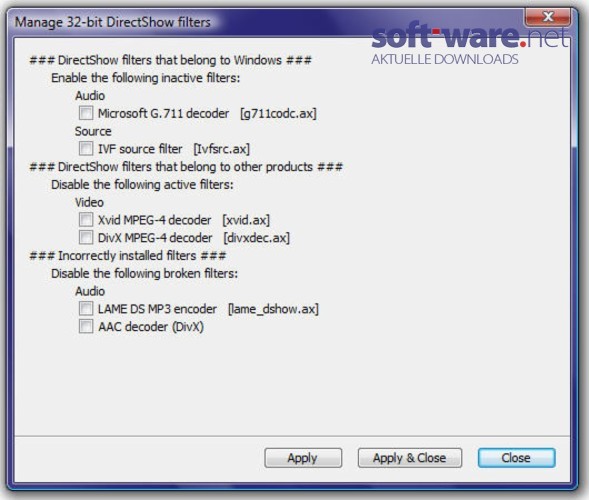Click the Apply button

tap(303, 458)
